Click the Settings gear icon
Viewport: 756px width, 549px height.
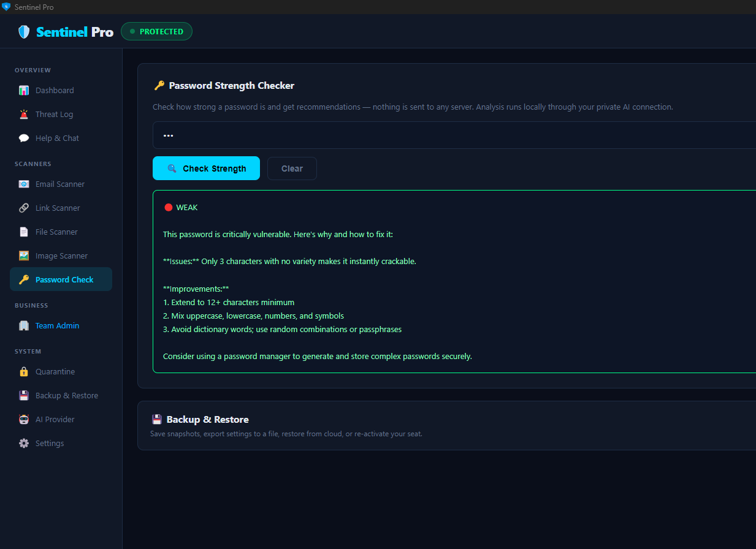coord(24,443)
